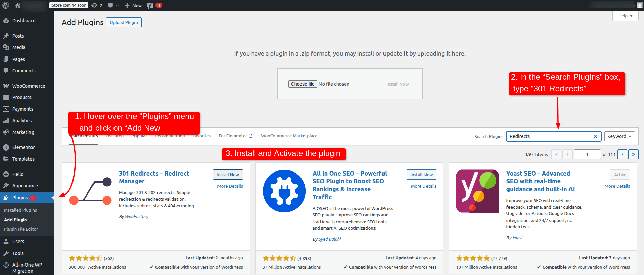Image resolution: width=644 pixels, height=275 pixels.
Task: Click the Appearance paintbrush icon
Action: (x=6, y=186)
